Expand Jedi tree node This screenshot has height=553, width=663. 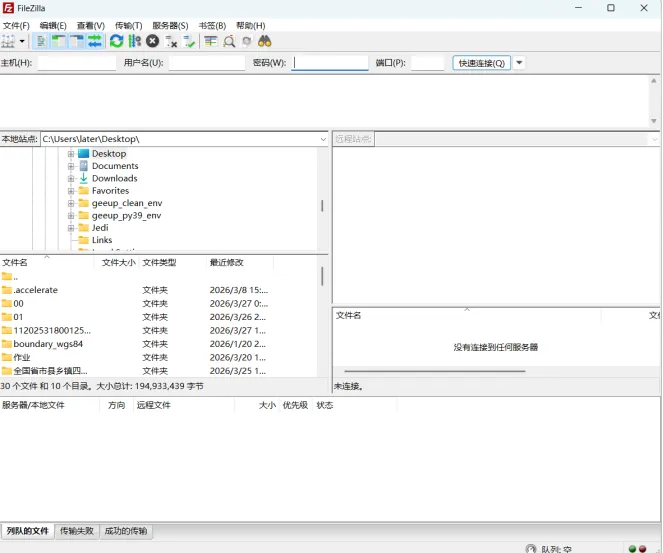[x=71, y=228]
